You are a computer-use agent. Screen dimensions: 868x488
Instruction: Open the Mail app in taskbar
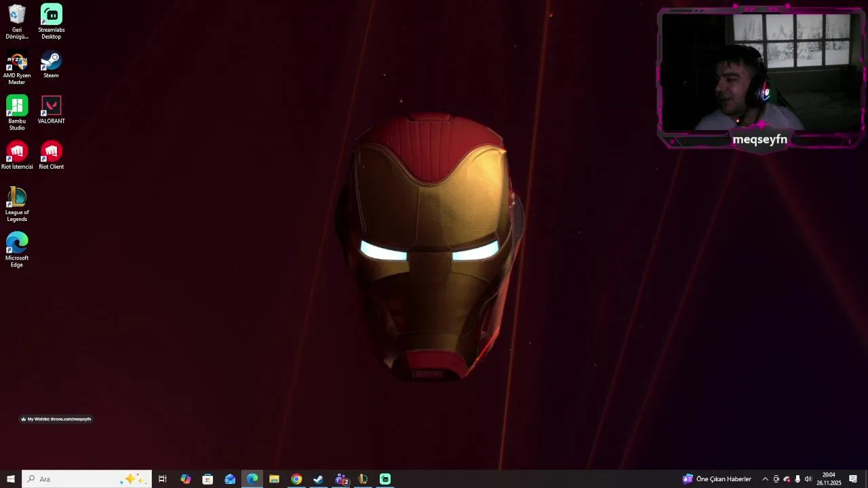[230, 479]
